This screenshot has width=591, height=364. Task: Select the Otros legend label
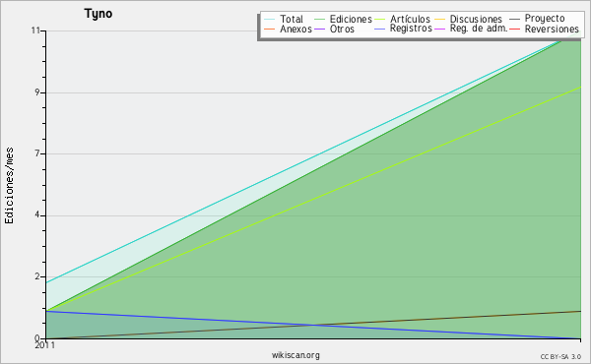coord(342,29)
